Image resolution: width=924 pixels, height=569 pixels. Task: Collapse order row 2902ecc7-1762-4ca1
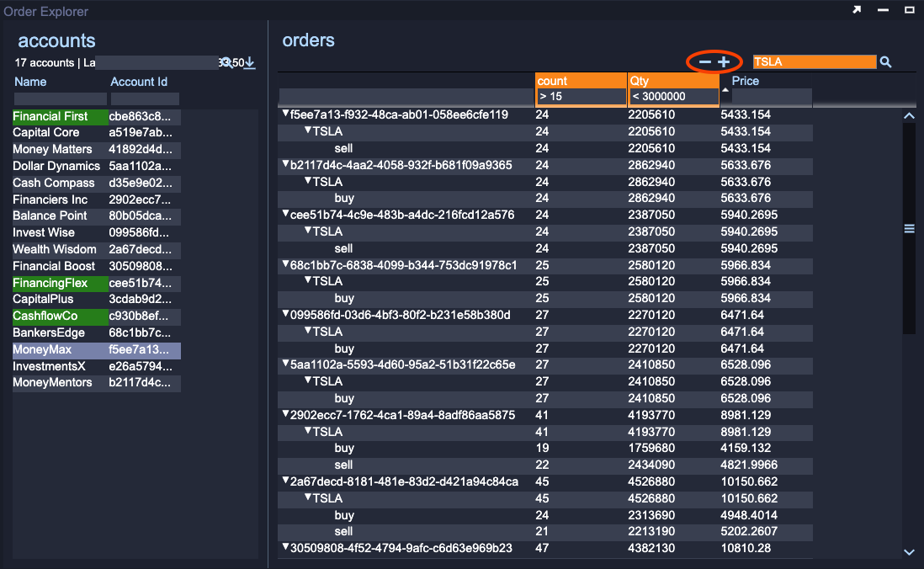pyautogui.click(x=285, y=415)
